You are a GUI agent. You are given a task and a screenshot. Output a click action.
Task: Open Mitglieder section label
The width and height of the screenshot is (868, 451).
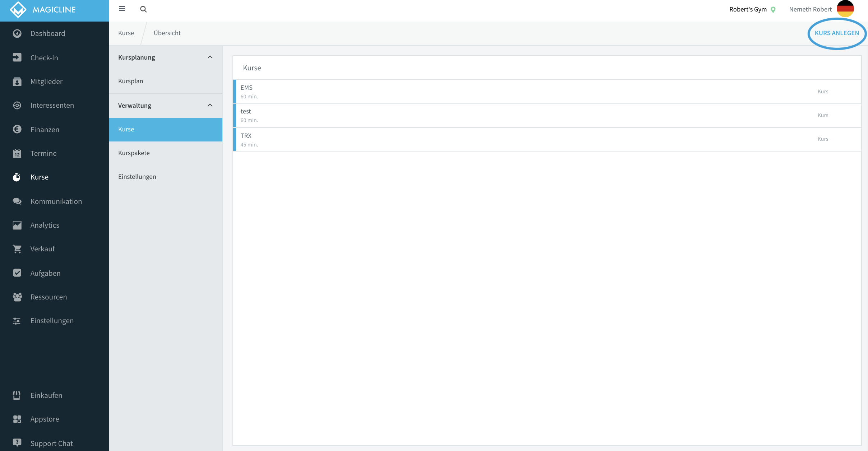point(46,82)
